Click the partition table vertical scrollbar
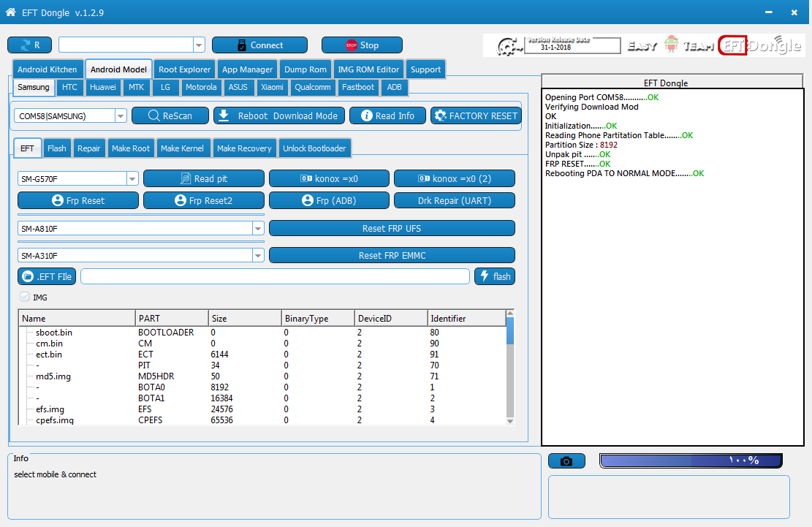Screen dimensions: 812x527 (510, 367)
